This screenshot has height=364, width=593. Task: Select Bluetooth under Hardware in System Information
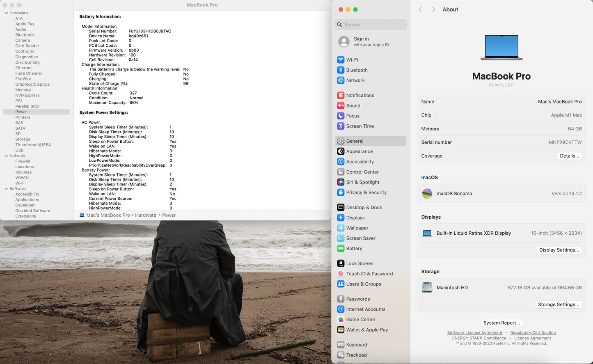(x=25, y=35)
